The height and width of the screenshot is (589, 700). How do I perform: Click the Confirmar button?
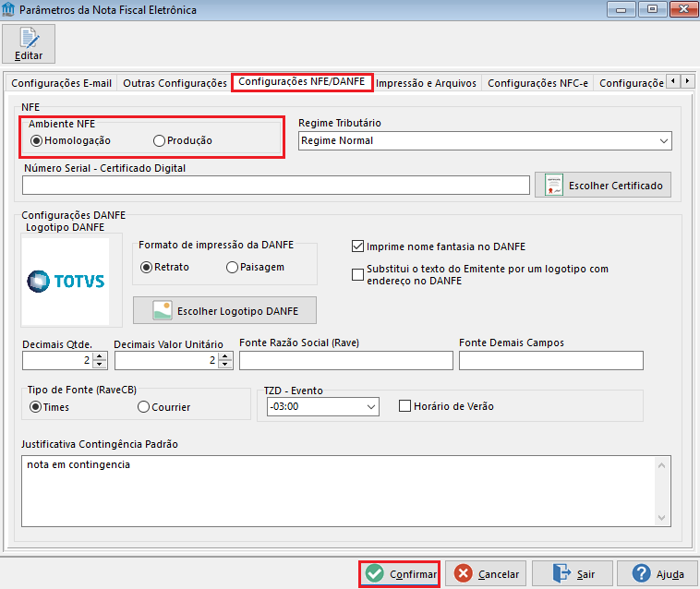pyautogui.click(x=400, y=574)
